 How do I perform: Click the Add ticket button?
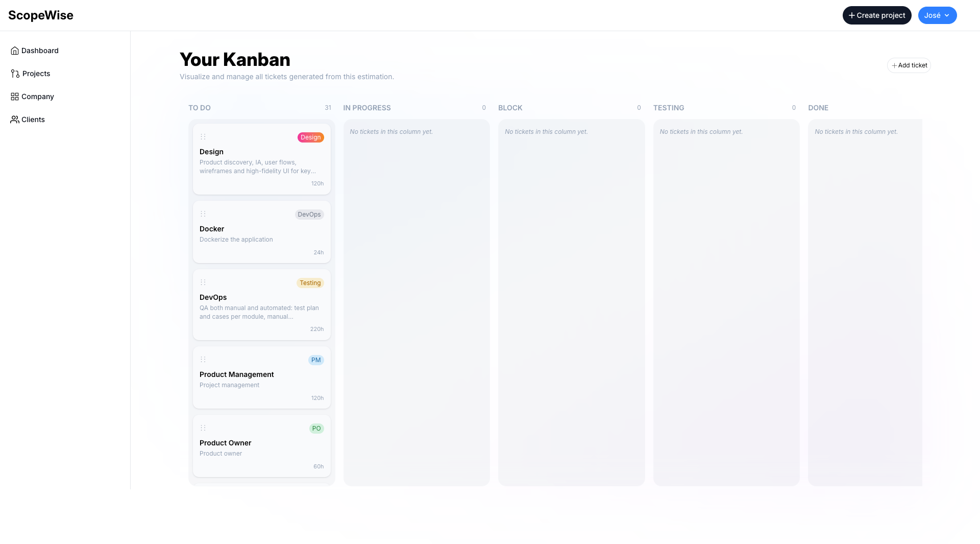point(909,65)
